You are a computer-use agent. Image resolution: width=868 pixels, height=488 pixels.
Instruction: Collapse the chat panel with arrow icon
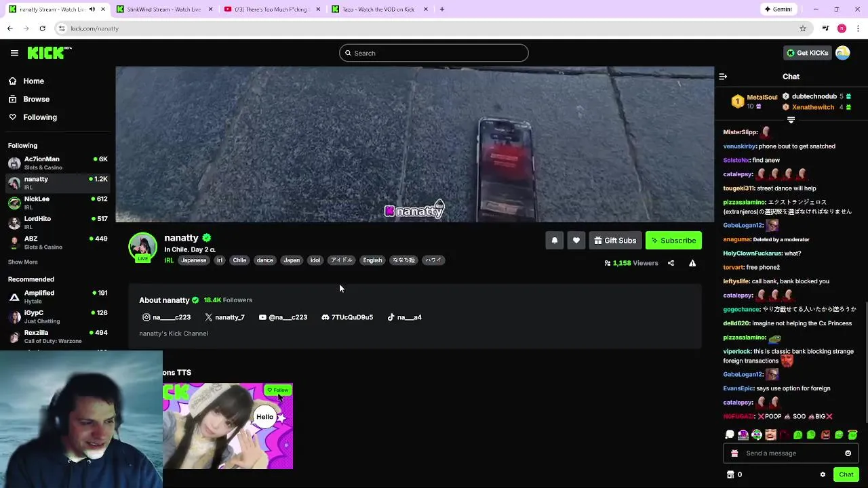[723, 77]
